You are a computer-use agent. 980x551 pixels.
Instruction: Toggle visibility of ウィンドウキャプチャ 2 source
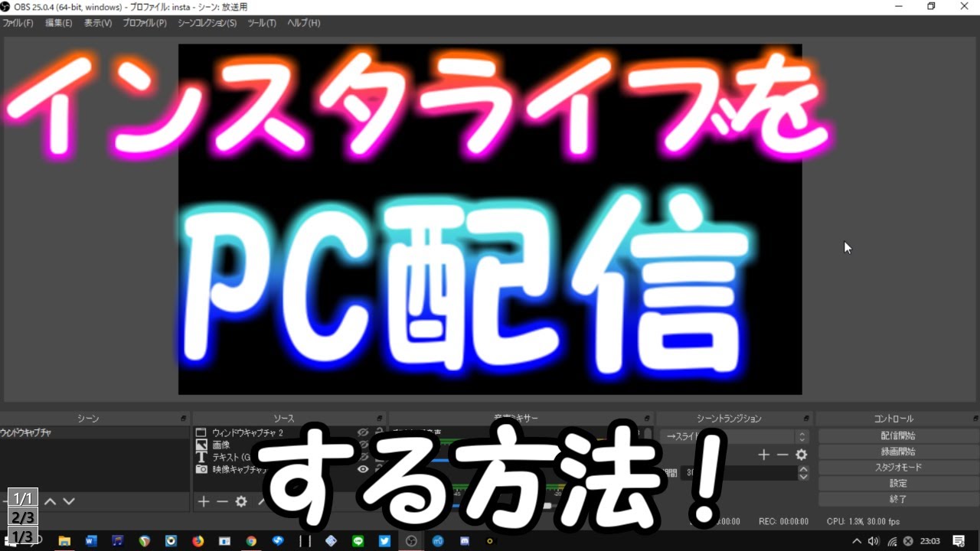click(x=364, y=433)
